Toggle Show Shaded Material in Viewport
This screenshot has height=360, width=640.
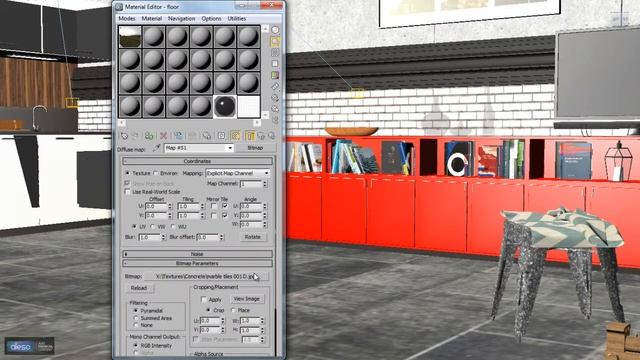coord(236,136)
